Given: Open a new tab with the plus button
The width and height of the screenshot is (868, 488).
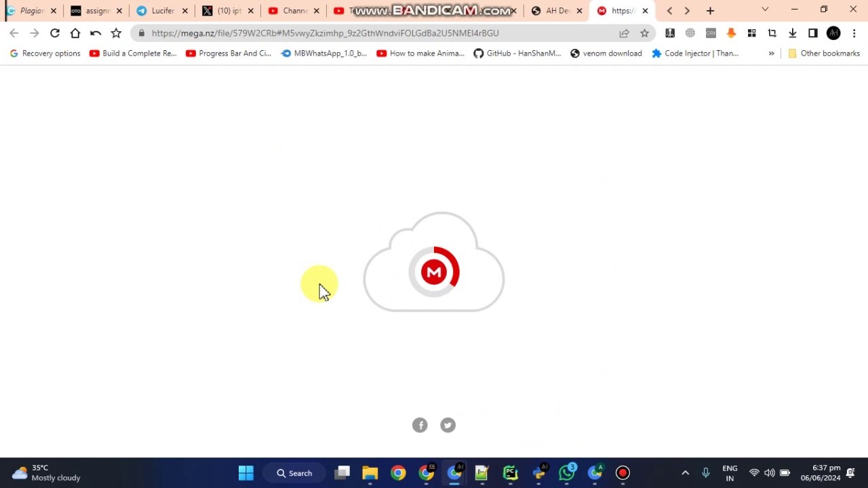Looking at the screenshot, I should coord(710,11).
